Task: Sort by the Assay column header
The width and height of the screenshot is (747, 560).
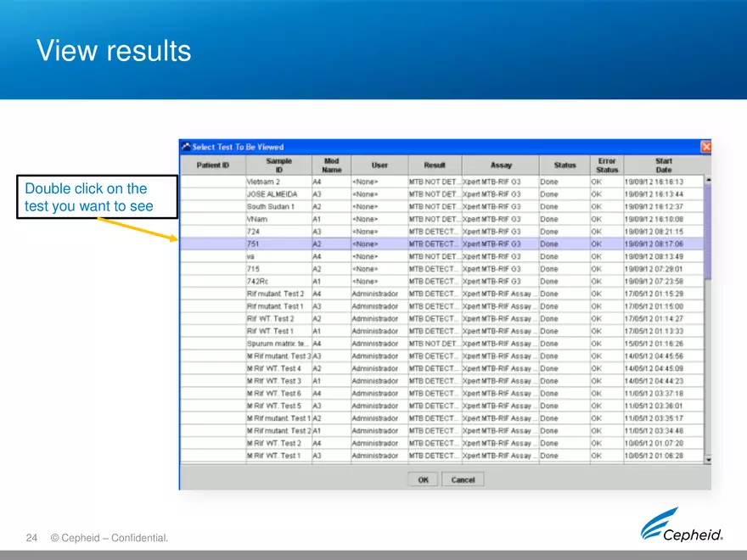Action: pyautogui.click(x=501, y=165)
